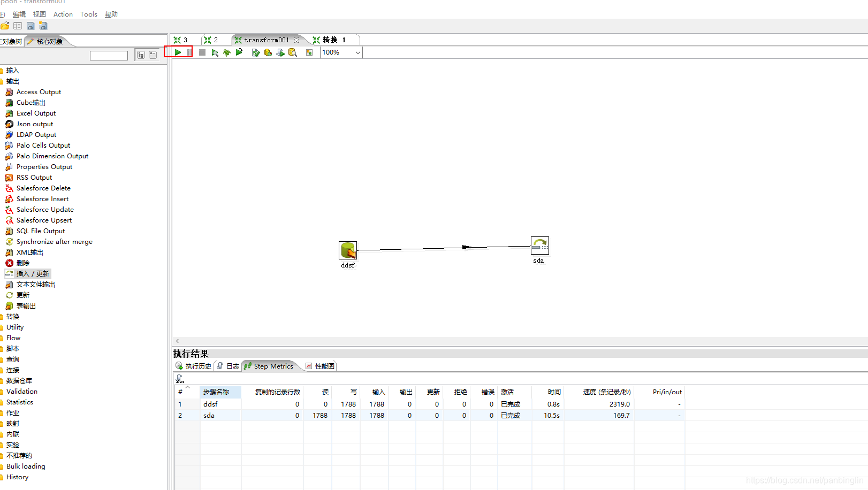Expand the 脚本 category
868x490 pixels.
(13, 349)
